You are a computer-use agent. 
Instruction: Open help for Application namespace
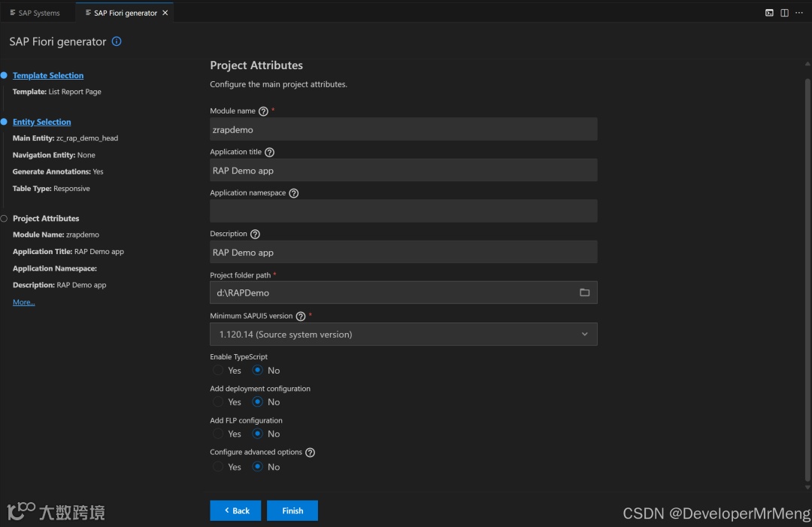click(294, 193)
